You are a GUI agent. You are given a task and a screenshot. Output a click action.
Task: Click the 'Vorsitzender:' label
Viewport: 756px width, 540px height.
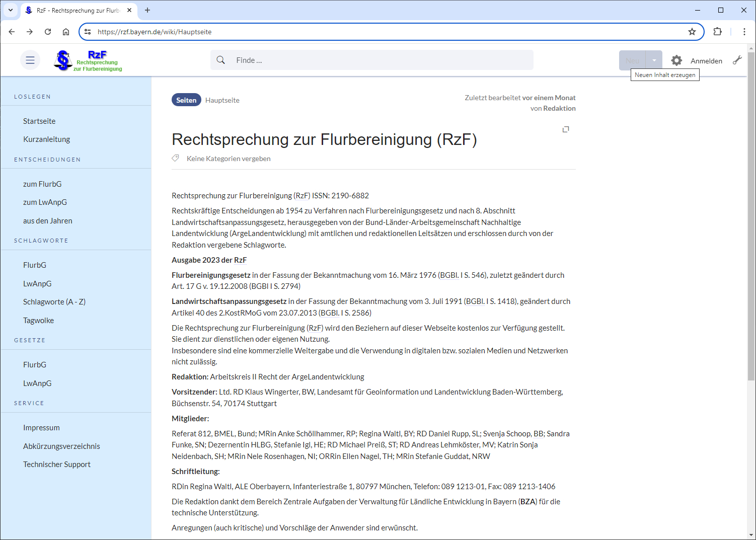point(194,392)
